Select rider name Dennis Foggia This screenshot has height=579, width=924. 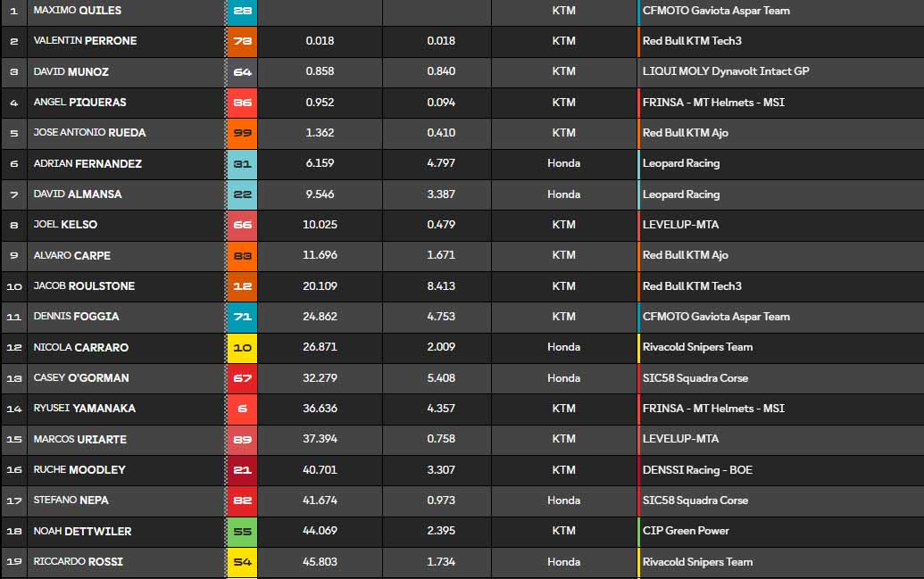pyautogui.click(x=76, y=317)
